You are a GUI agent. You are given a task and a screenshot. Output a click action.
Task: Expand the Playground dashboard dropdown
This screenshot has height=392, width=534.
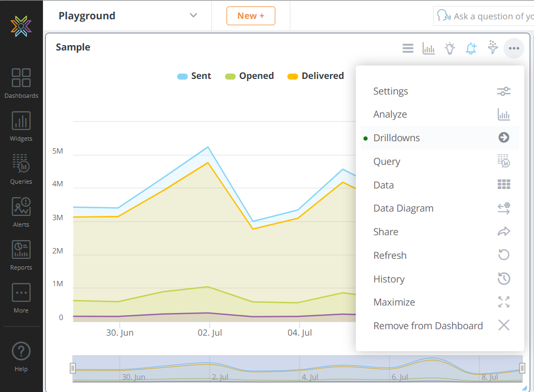pyautogui.click(x=193, y=16)
